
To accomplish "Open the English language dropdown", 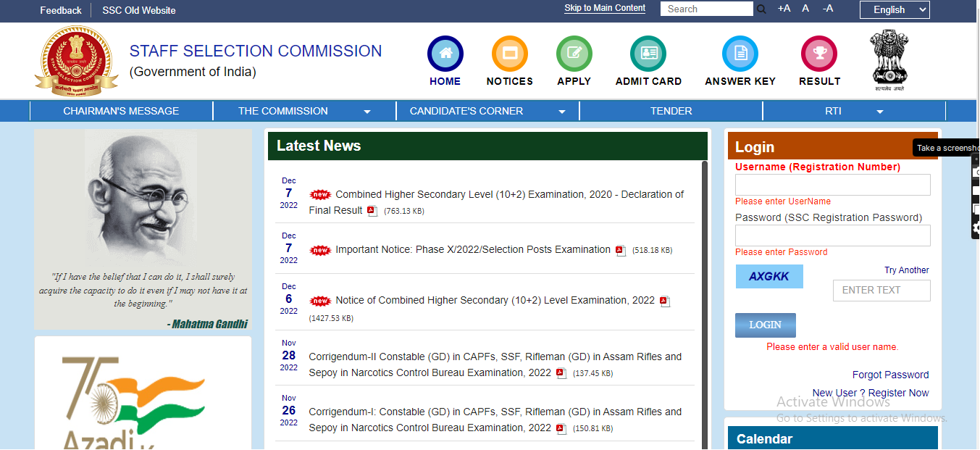I will point(895,9).
